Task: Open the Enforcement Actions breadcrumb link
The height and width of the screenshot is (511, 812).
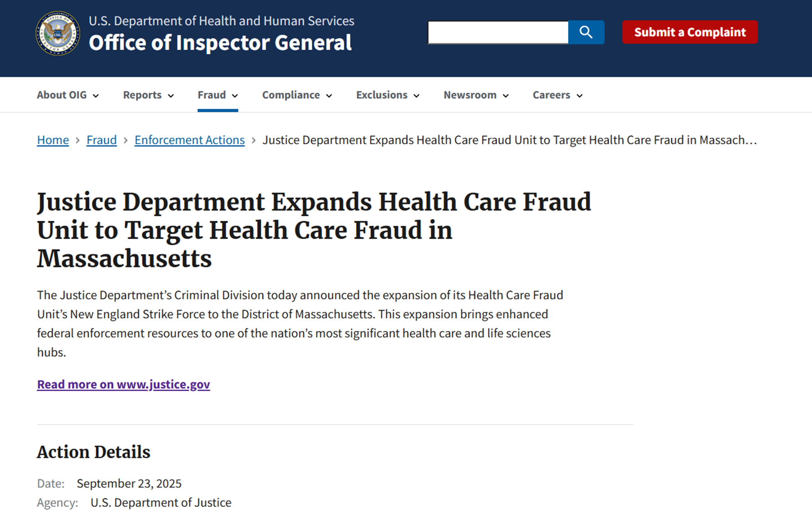Action: [189, 140]
